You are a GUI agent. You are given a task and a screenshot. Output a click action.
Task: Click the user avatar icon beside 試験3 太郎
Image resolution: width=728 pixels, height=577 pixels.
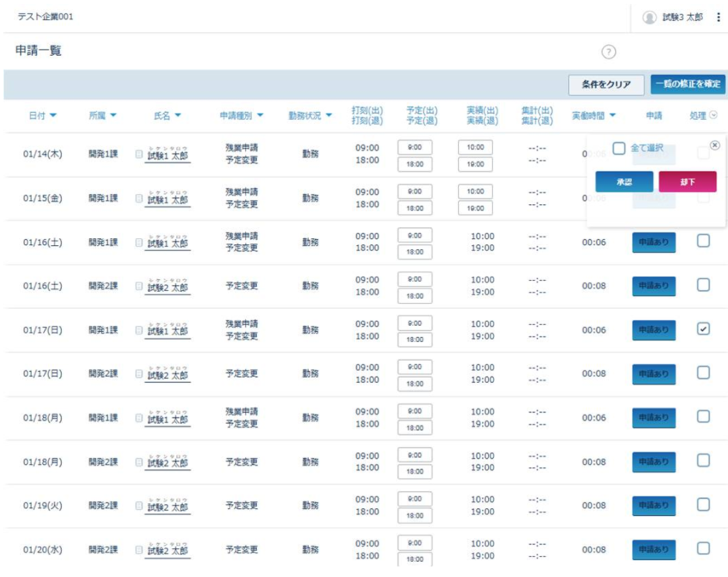click(649, 17)
